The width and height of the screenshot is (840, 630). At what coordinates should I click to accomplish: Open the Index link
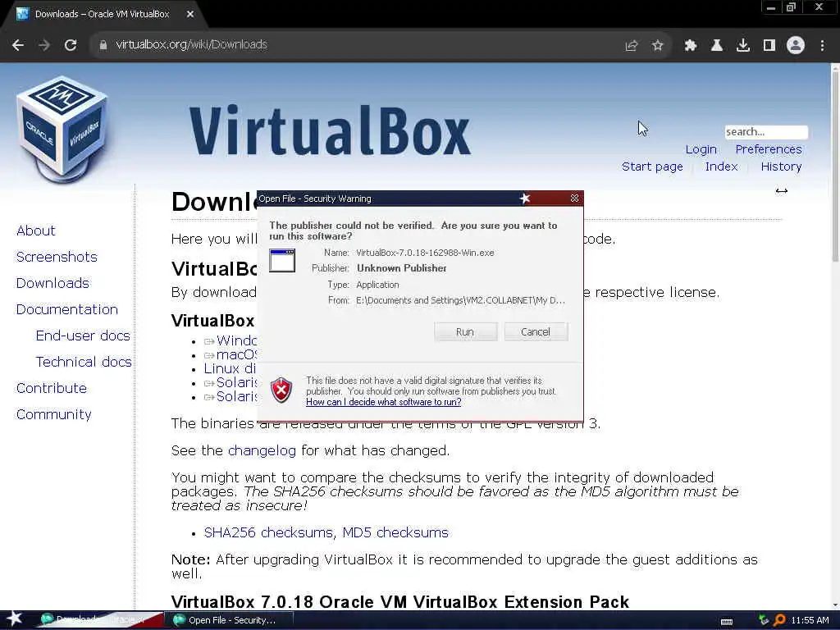coord(721,167)
